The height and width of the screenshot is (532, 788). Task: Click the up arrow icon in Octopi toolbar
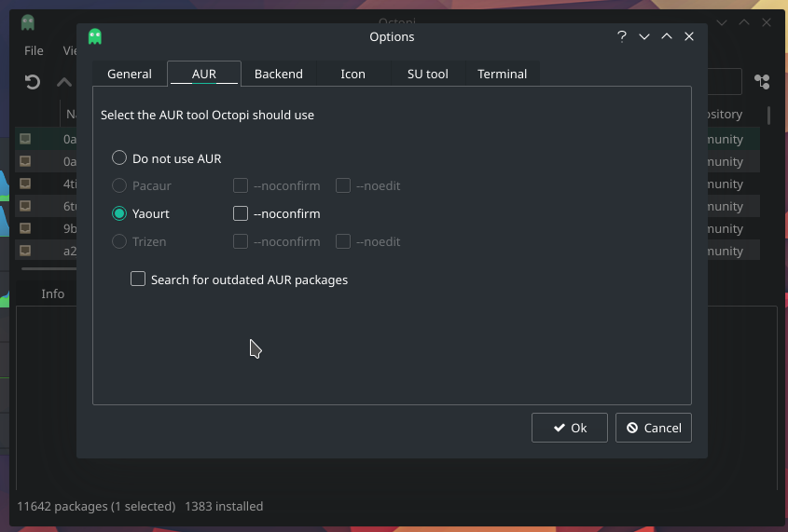point(64,82)
